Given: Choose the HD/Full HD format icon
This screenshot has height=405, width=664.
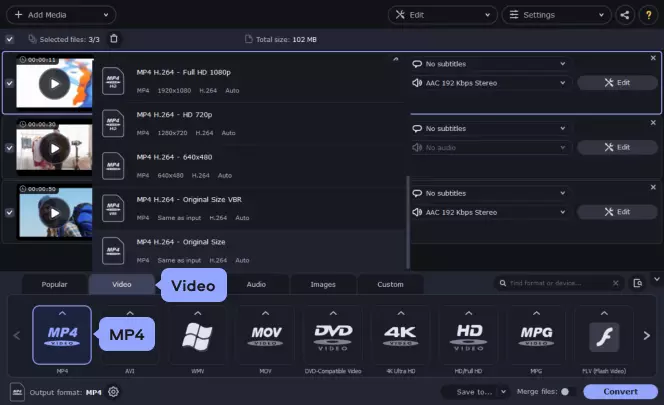Looking at the screenshot, I should pos(468,335).
